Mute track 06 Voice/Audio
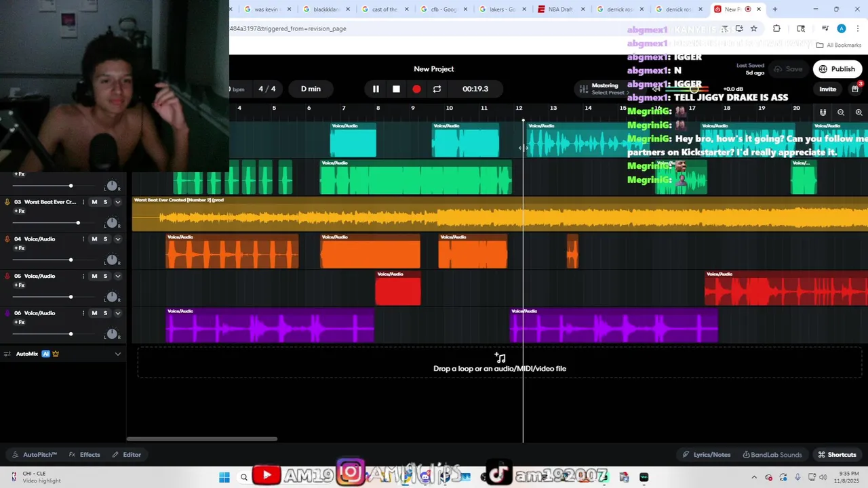The image size is (868, 488). pos(94,313)
